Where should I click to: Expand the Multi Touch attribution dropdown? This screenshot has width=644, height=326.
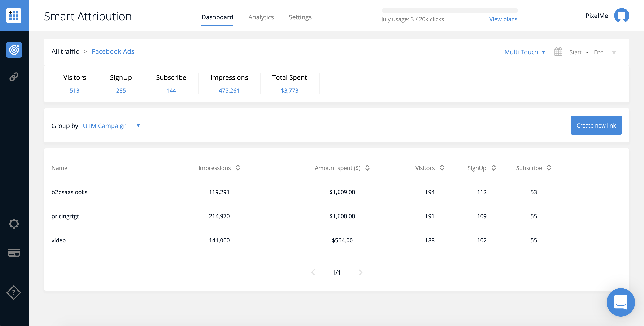click(525, 52)
